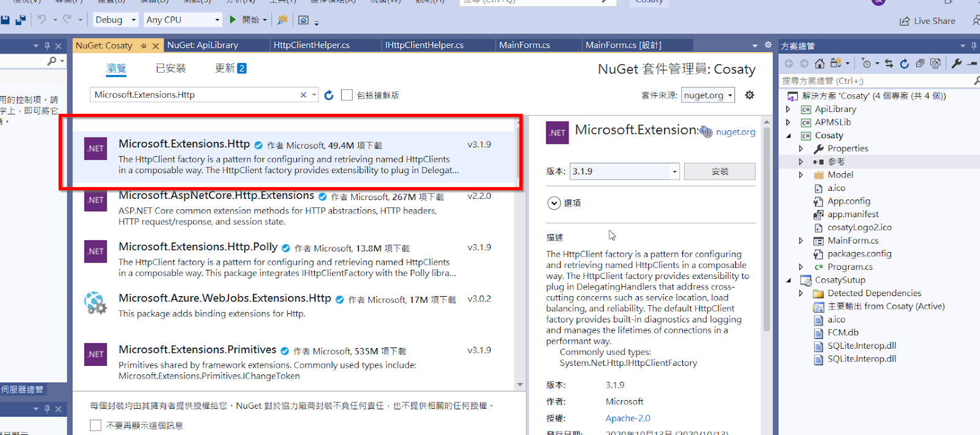Click the Install (安裝) button
Screen dimensions: 980x435
720,171
